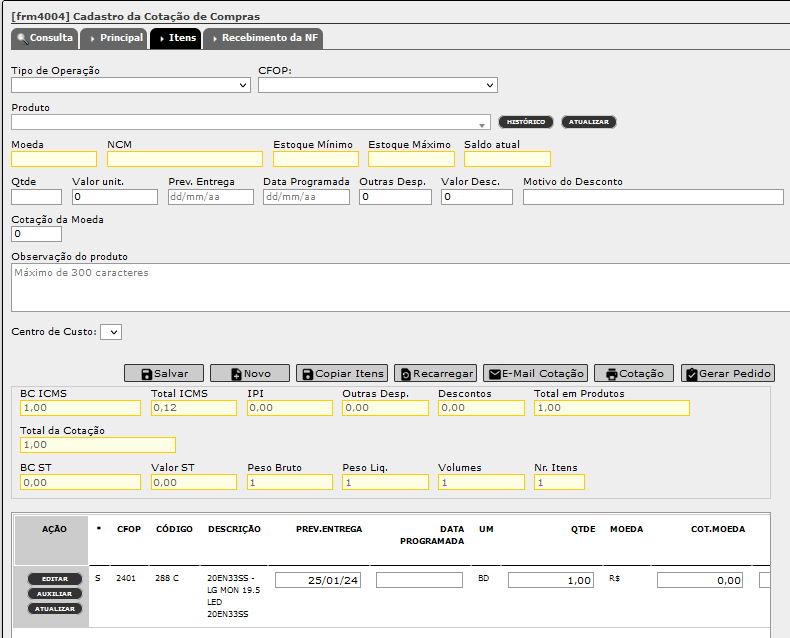Viewport: 790px width, 638px height.
Task: Open the Recebimento da NF tab
Action: (x=263, y=38)
